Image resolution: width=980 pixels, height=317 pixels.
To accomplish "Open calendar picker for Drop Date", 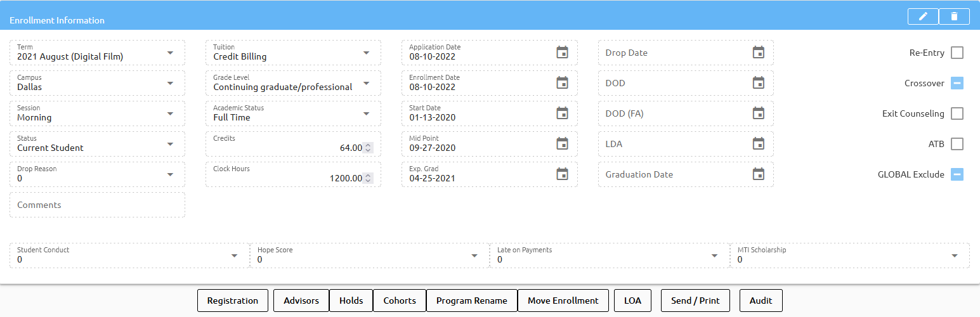I will 758,52.
